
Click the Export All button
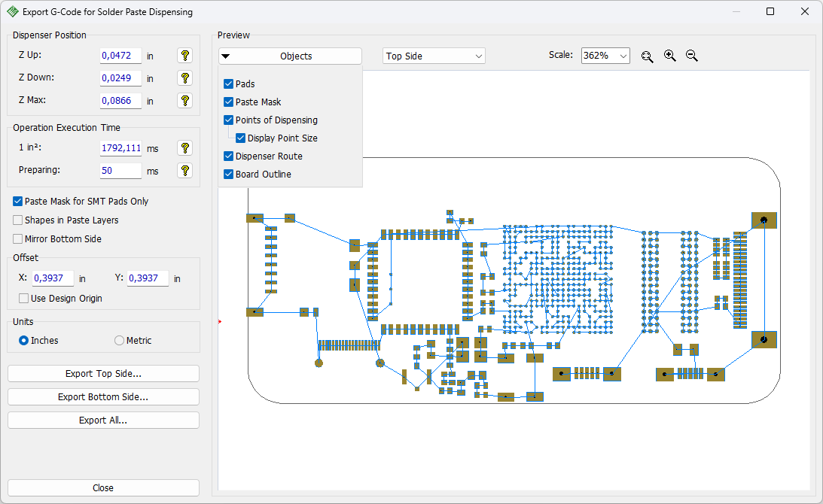coord(103,420)
